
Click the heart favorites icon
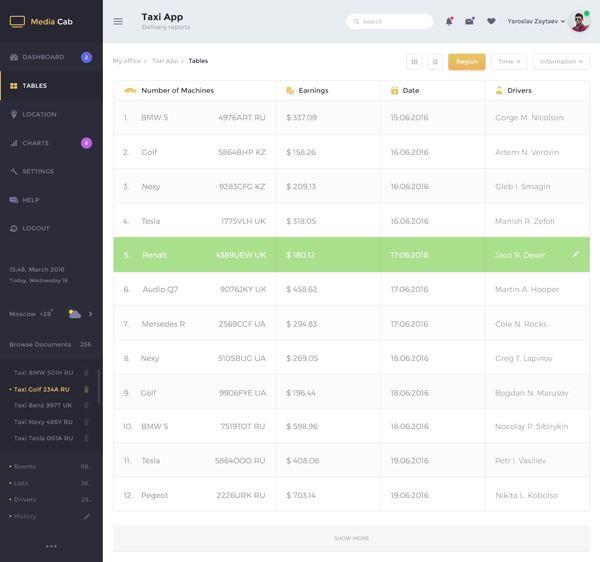[491, 21]
